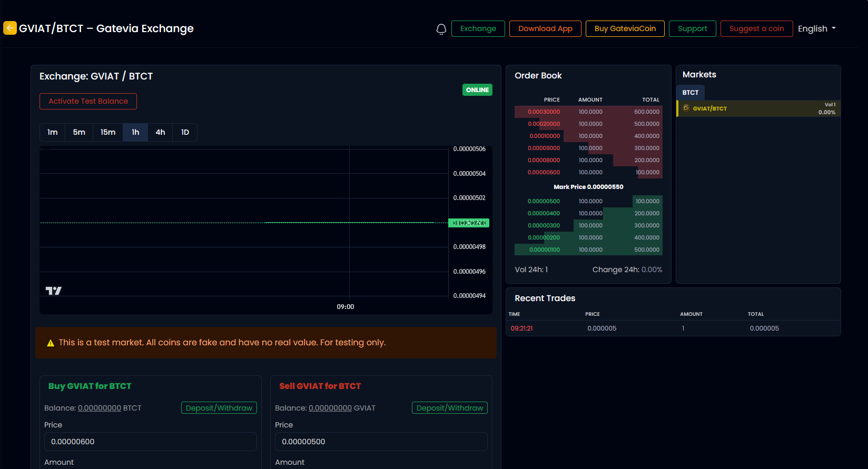This screenshot has height=469, width=868.
Task: Click the TradingView logo on chart
Action: 53,291
